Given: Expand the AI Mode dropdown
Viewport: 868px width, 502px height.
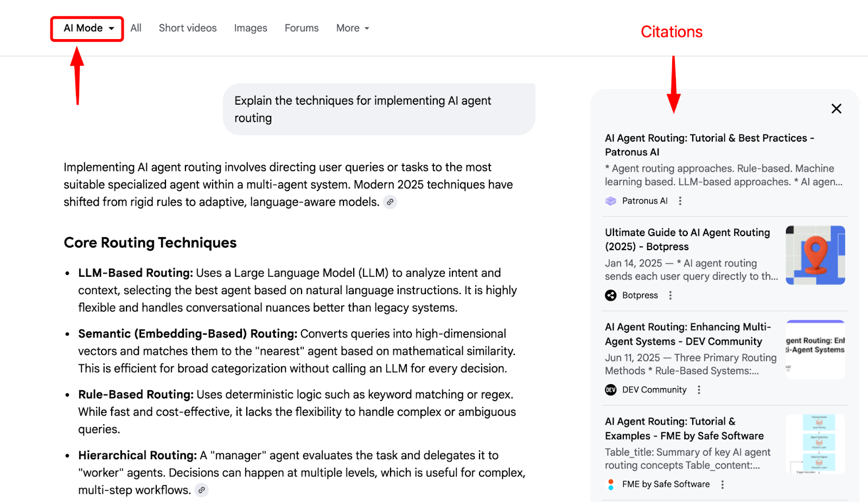Looking at the screenshot, I should 86,29.
